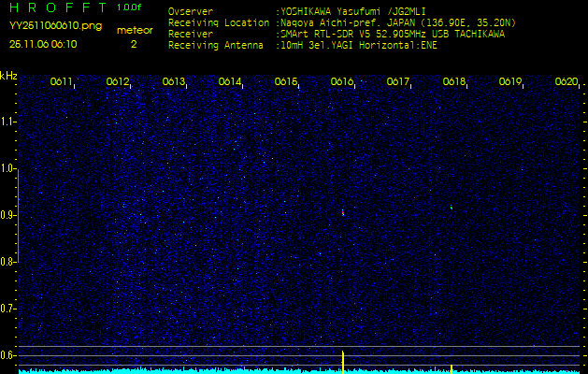Screen dimensions: 588x374
Task: Select the 1.1 kHz axis label
Action: click(8, 122)
